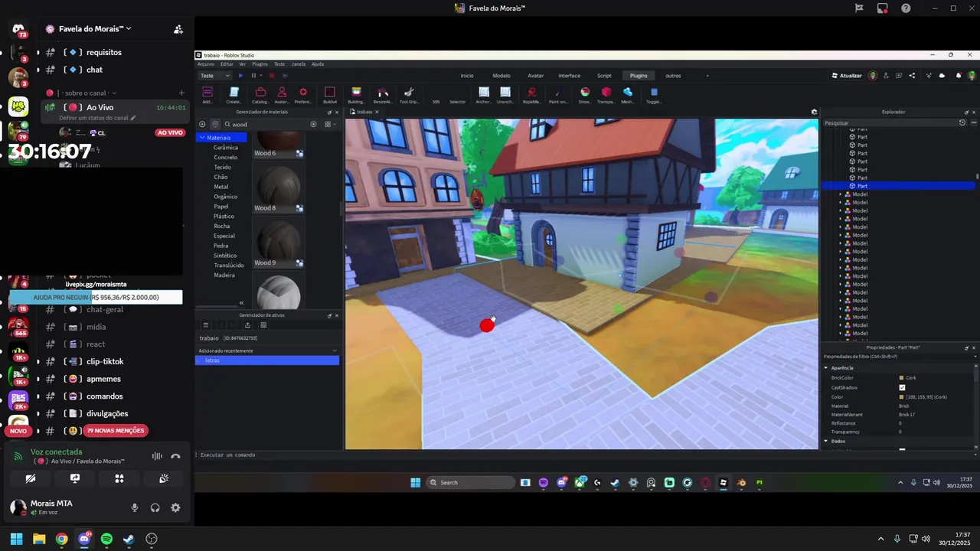Open the Arquivo menu
This screenshot has height=551, width=980.
click(x=206, y=64)
